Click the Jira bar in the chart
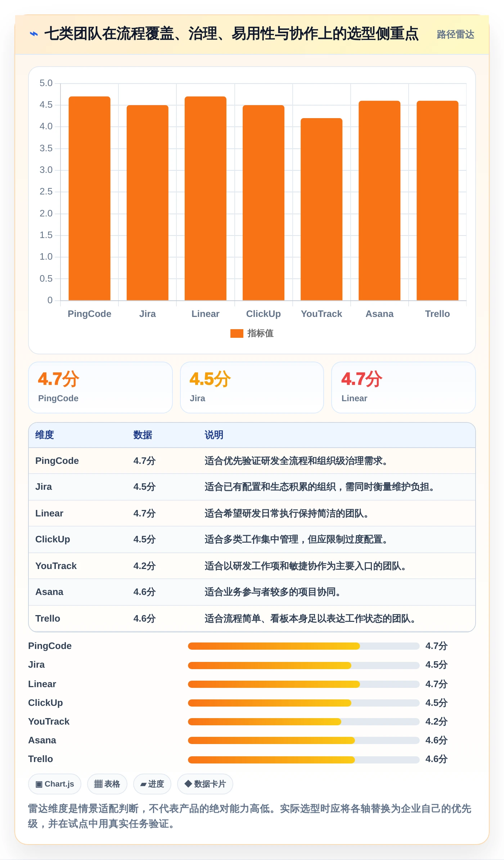Image resolution: width=504 pixels, height=860 pixels. pyautogui.click(x=148, y=203)
